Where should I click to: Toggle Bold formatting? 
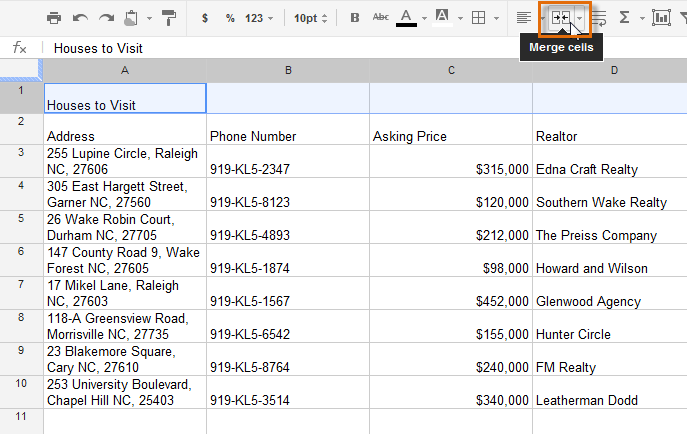point(355,18)
